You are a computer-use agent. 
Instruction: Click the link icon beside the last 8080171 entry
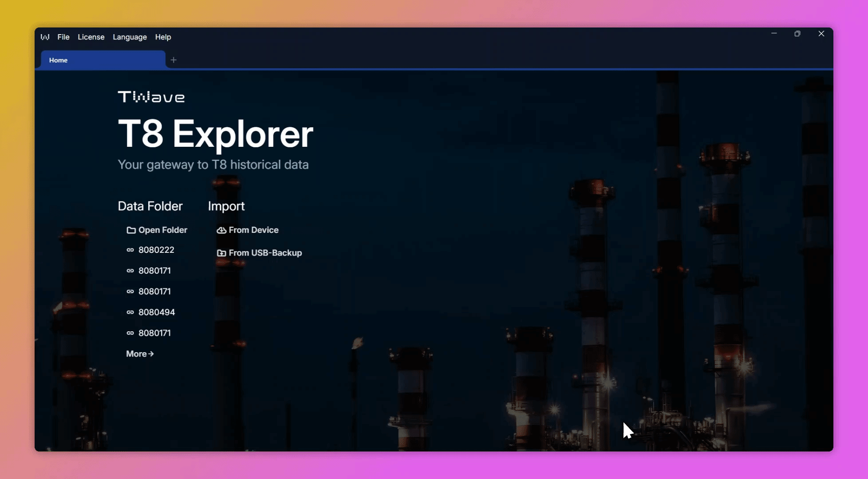pyautogui.click(x=130, y=333)
